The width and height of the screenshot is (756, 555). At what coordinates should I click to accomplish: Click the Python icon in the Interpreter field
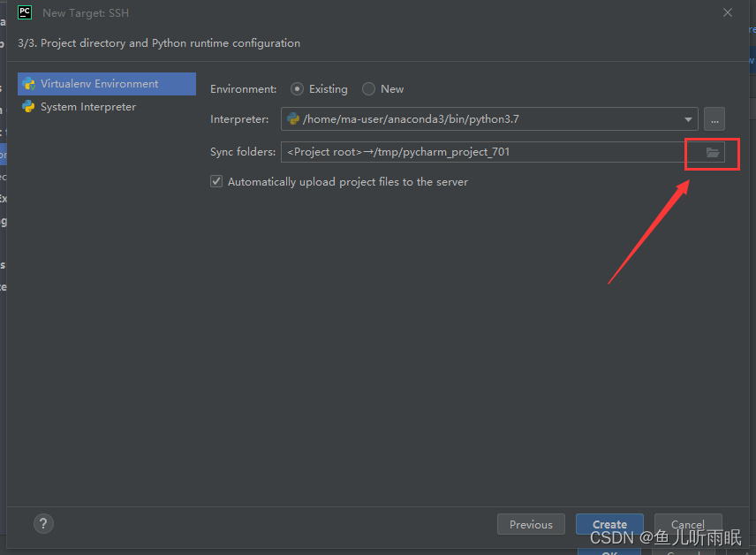(x=294, y=118)
